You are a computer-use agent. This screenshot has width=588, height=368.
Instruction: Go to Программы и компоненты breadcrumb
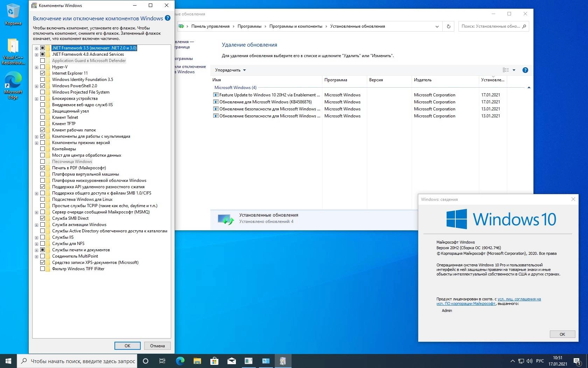coord(296,26)
